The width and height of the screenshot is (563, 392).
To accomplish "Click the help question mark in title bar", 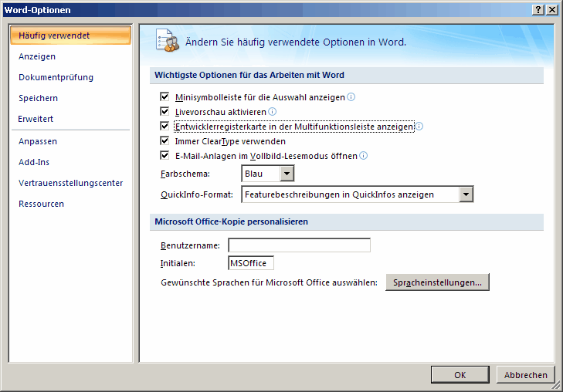I will pos(538,9).
